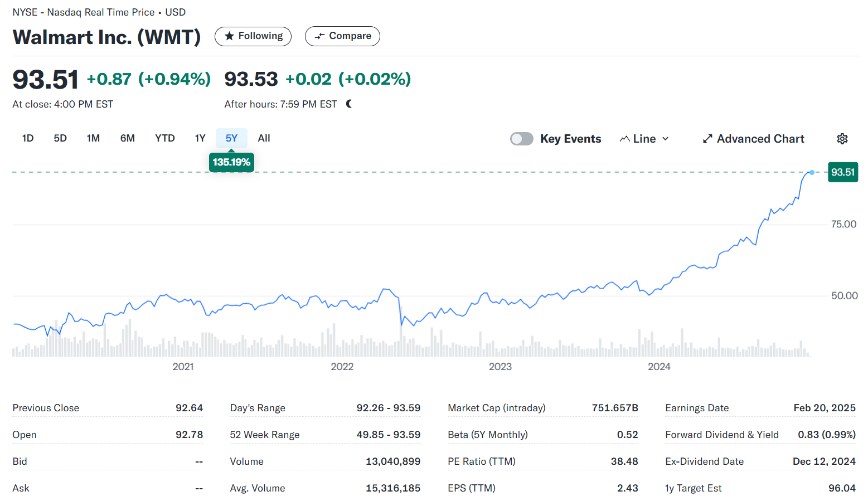Click the 2024 axis label
868x501 pixels.
[659, 367]
